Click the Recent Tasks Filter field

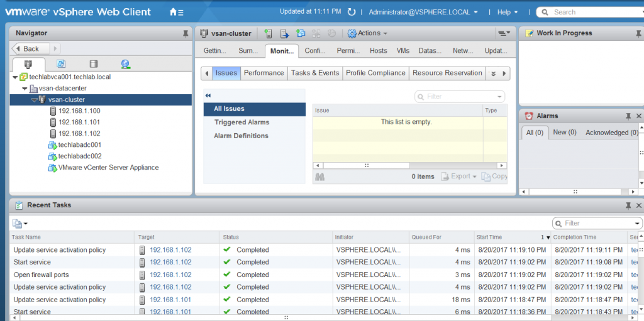(597, 223)
